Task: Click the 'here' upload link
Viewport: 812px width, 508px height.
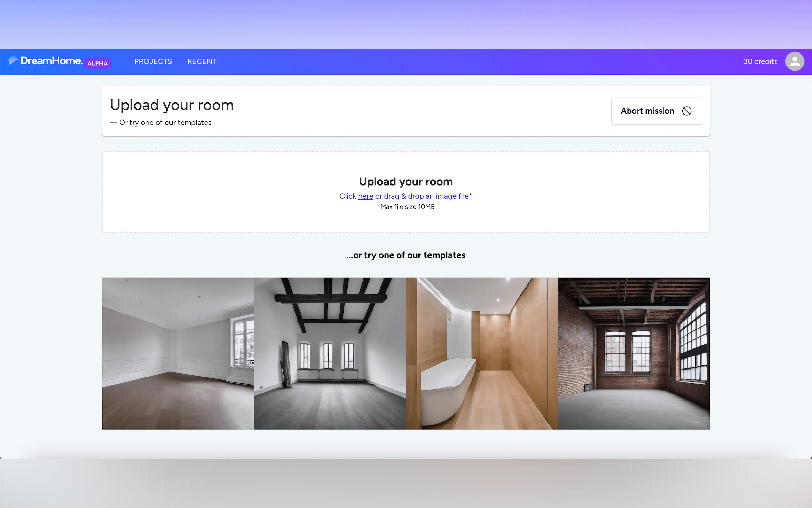Action: [x=365, y=196]
